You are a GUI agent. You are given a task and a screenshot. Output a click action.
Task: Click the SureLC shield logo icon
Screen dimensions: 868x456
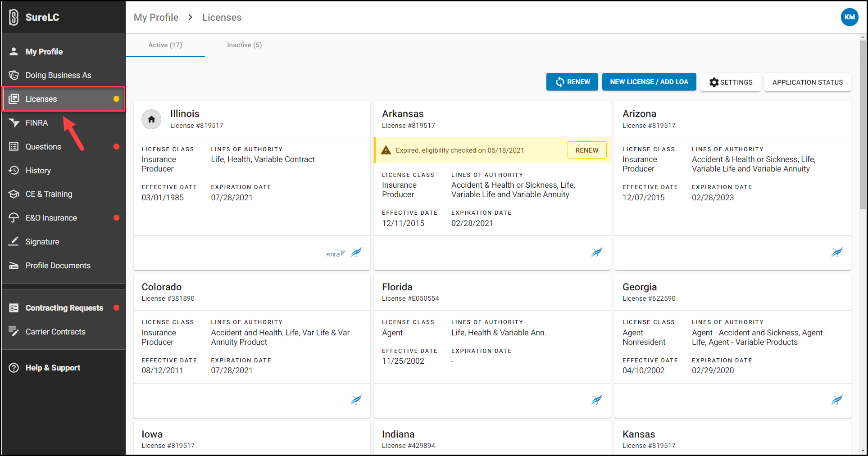(14, 17)
